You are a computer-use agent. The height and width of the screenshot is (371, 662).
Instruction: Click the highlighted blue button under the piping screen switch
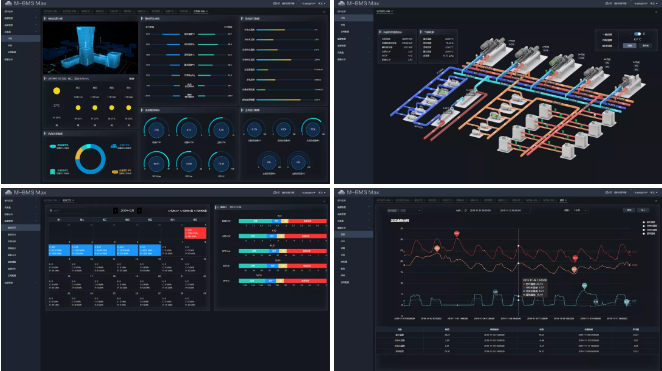(630, 46)
